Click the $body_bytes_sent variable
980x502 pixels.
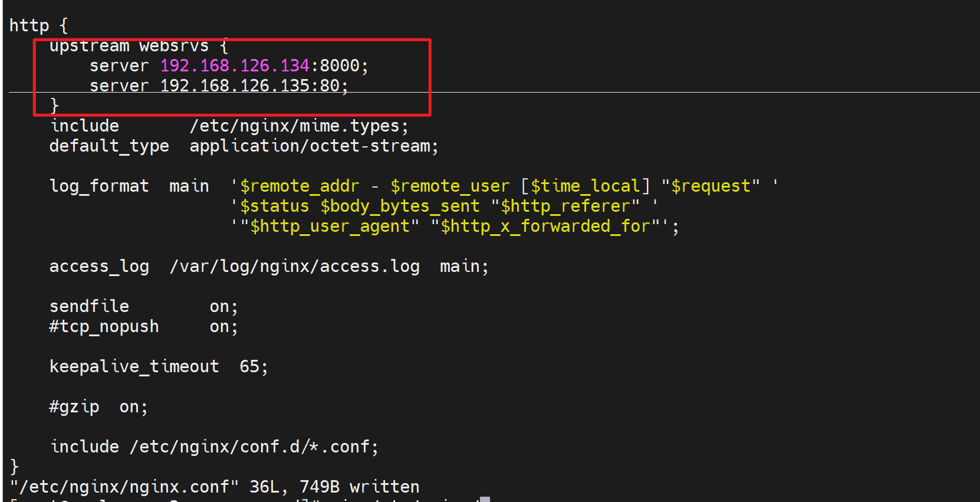(400, 206)
